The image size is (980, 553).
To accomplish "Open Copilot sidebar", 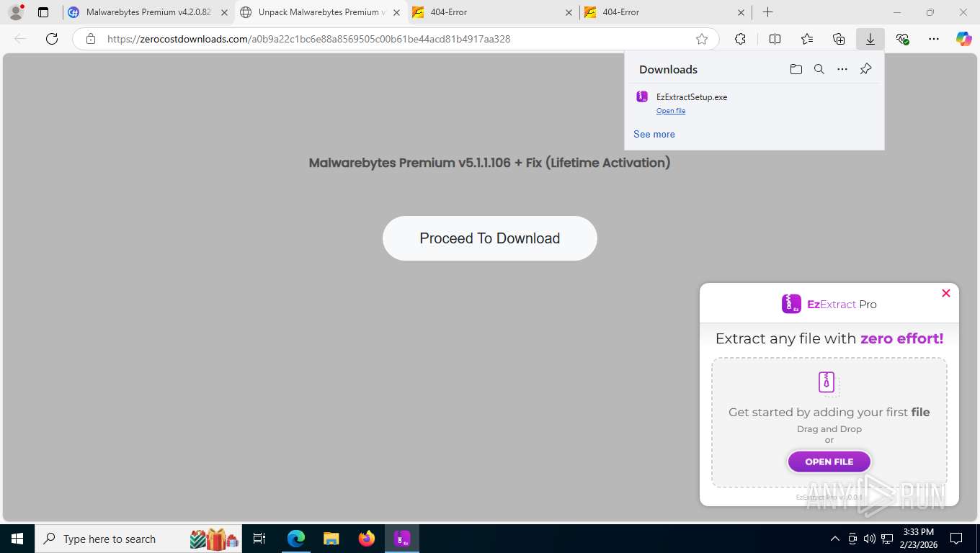I will pos(964,39).
